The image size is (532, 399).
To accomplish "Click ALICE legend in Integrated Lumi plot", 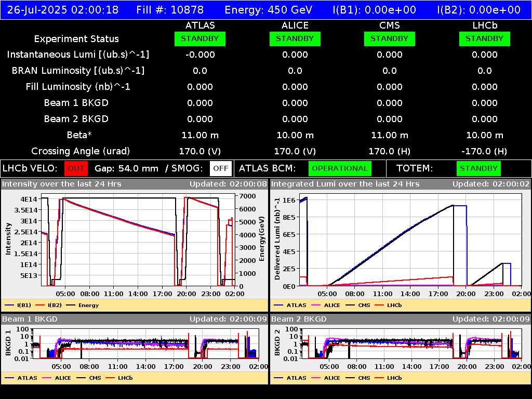I will (326, 305).
